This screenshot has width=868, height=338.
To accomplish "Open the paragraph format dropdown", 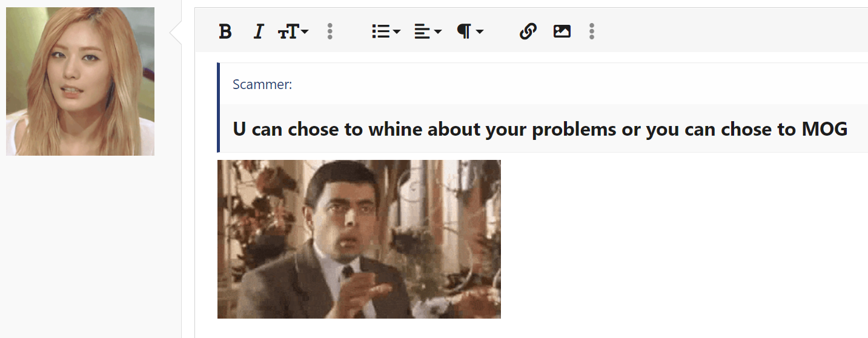I will (470, 31).
